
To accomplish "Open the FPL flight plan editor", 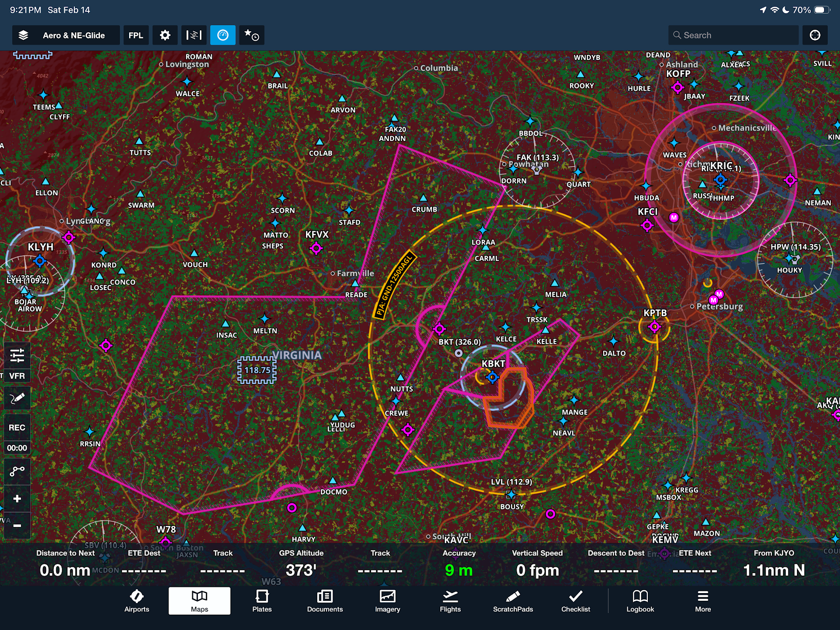I will tap(136, 35).
